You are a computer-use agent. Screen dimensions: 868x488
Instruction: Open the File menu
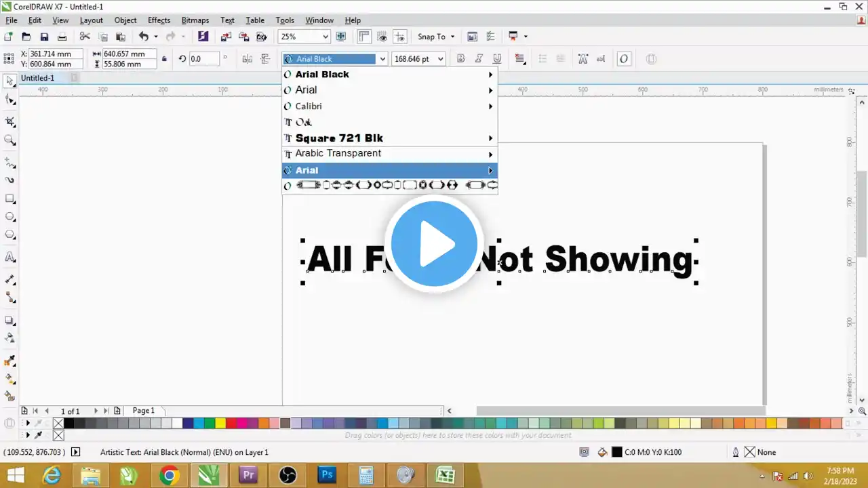tap(12, 20)
